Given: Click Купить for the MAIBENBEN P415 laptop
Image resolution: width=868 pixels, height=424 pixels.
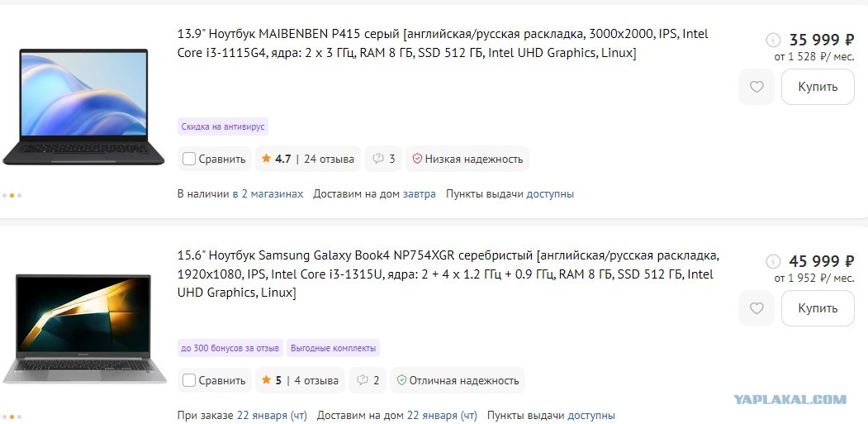Looking at the screenshot, I should pos(818,87).
